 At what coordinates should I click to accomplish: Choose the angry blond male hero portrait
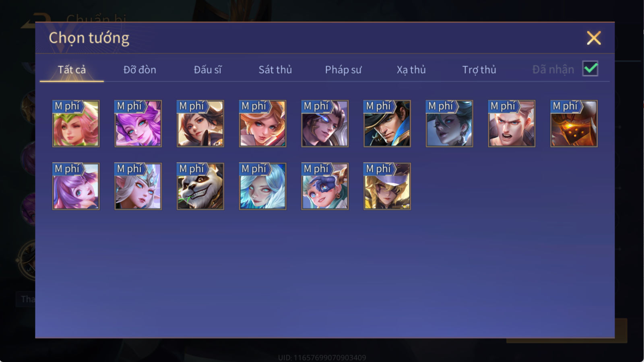pyautogui.click(x=512, y=123)
